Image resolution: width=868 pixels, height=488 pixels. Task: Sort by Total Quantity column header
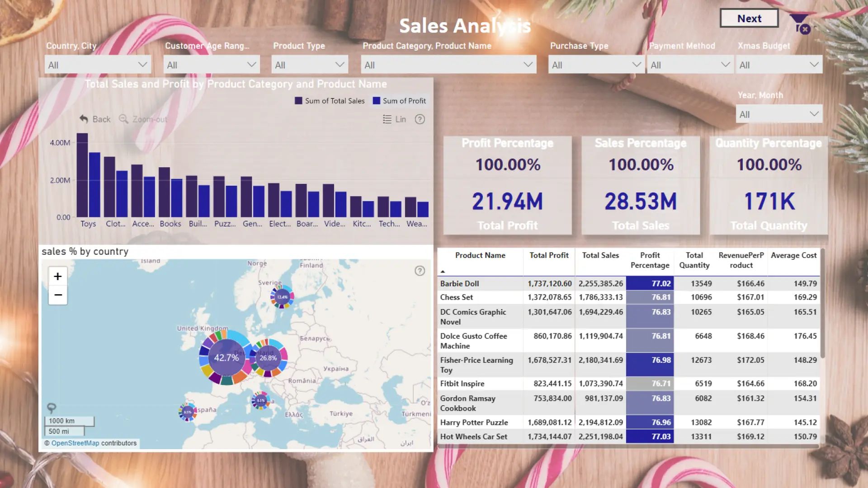[x=694, y=260]
